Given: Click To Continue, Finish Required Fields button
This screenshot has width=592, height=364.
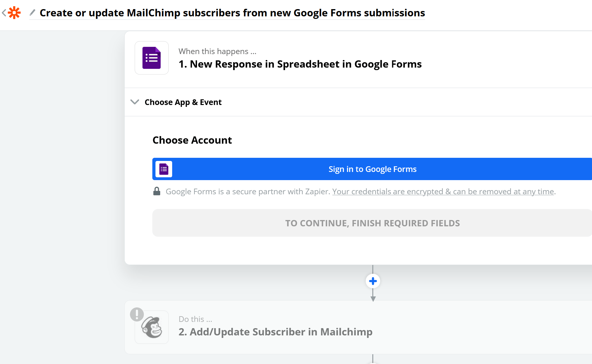Looking at the screenshot, I should 372,223.
